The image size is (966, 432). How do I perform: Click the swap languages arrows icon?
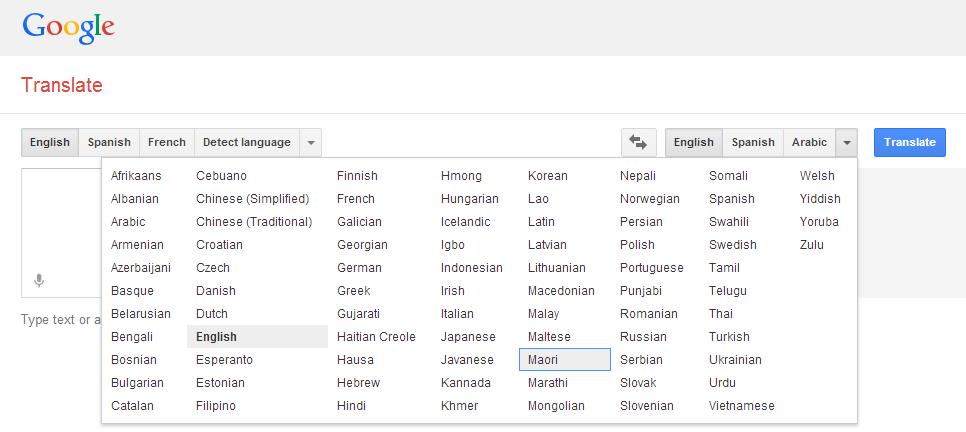click(x=638, y=142)
